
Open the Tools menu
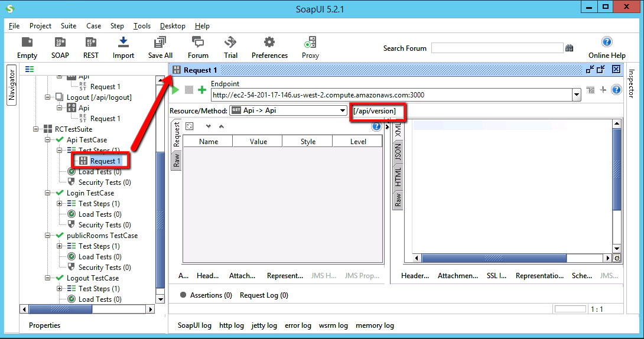pyautogui.click(x=142, y=26)
